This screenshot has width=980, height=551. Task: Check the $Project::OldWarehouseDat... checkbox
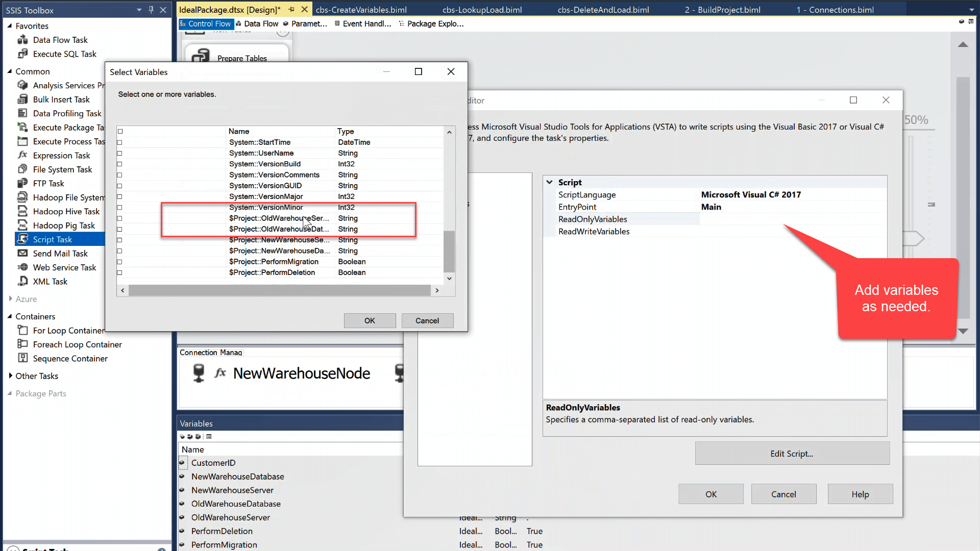click(x=120, y=229)
